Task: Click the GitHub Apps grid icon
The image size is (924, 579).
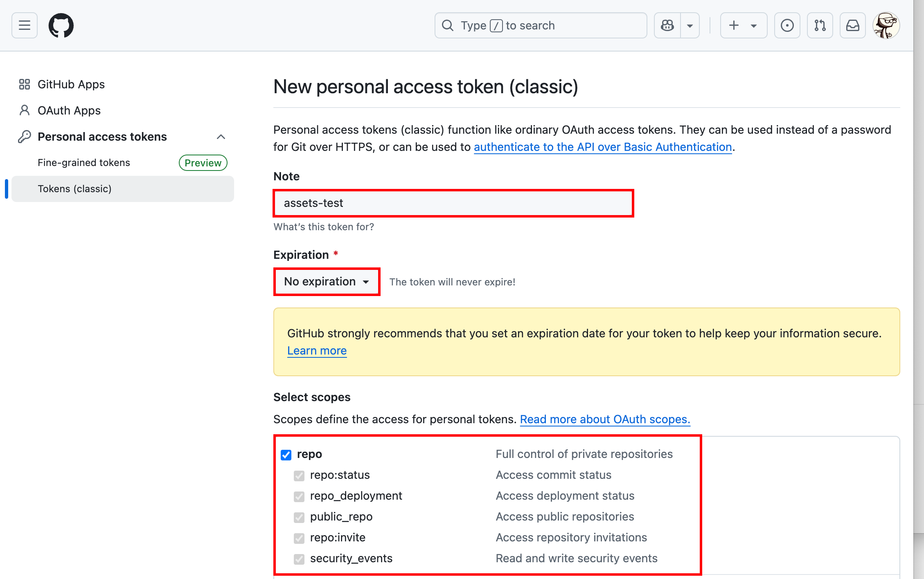Action: pyautogui.click(x=25, y=84)
